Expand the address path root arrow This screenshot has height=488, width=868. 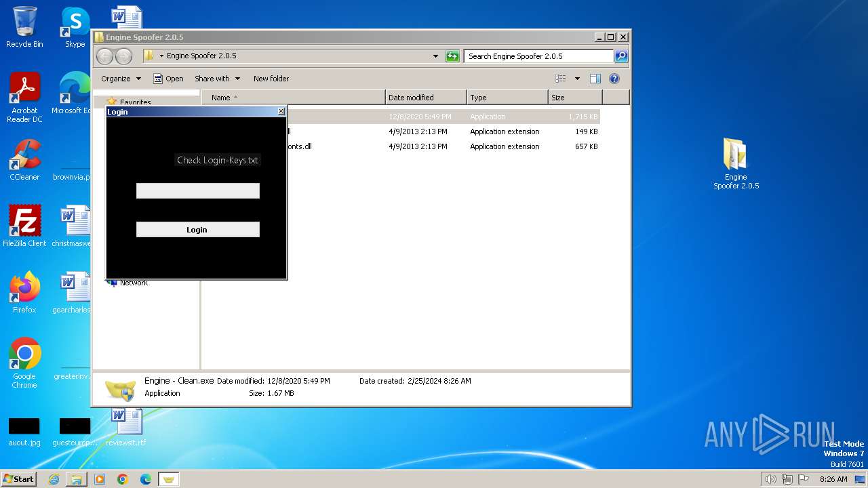pyautogui.click(x=161, y=56)
